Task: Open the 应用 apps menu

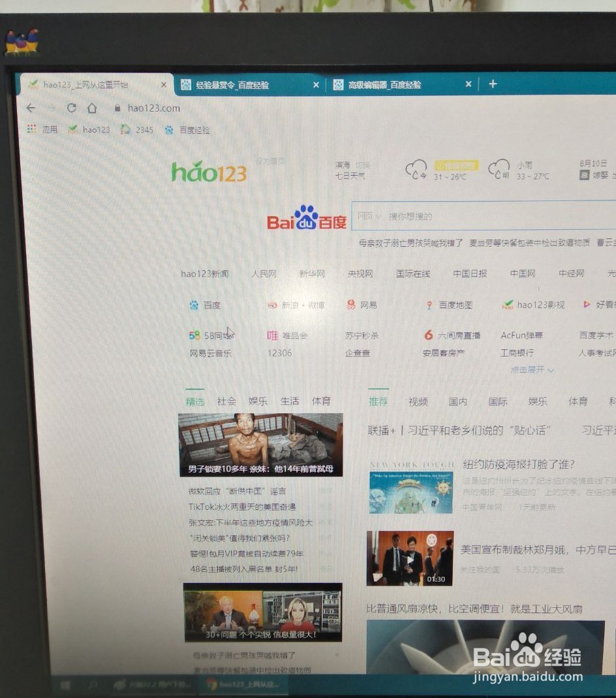Action: coord(43,129)
